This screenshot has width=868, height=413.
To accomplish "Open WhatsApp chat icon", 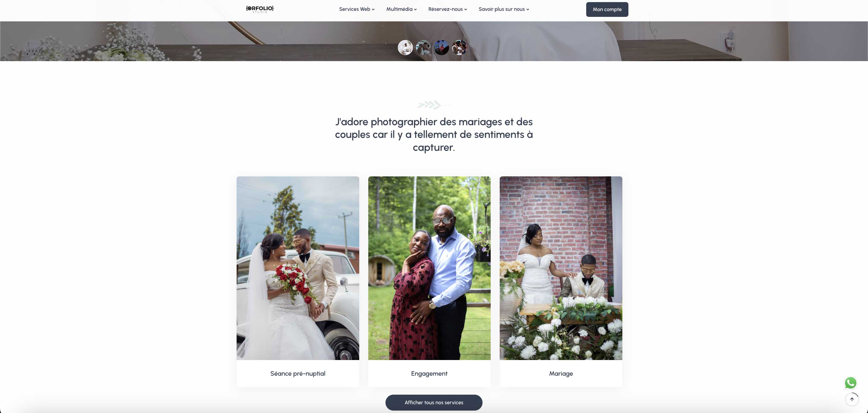I will [x=851, y=383].
